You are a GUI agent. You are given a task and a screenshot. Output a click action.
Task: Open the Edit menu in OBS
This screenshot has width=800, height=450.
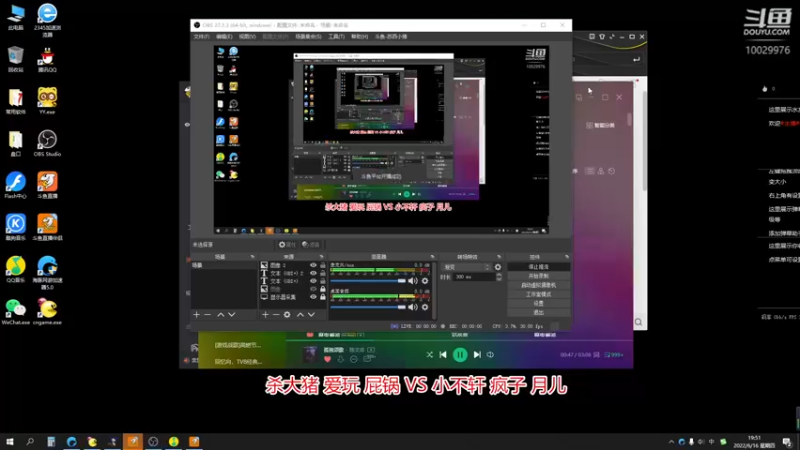point(224,37)
